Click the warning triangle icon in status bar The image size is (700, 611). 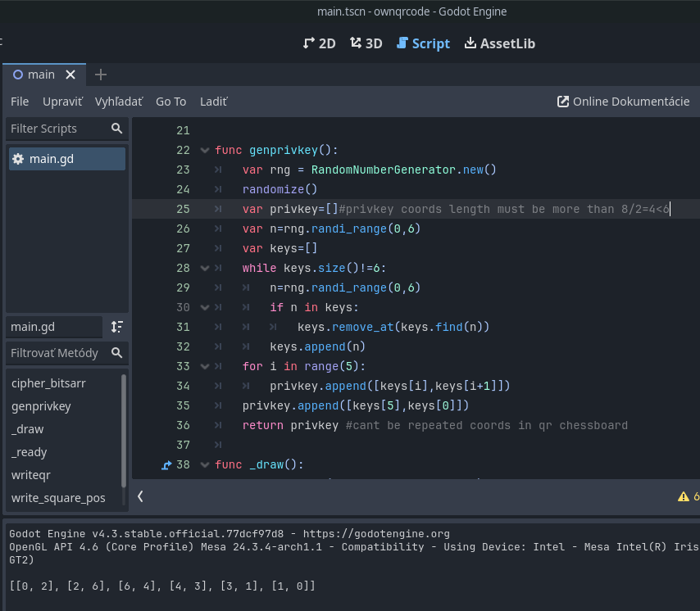(x=683, y=496)
